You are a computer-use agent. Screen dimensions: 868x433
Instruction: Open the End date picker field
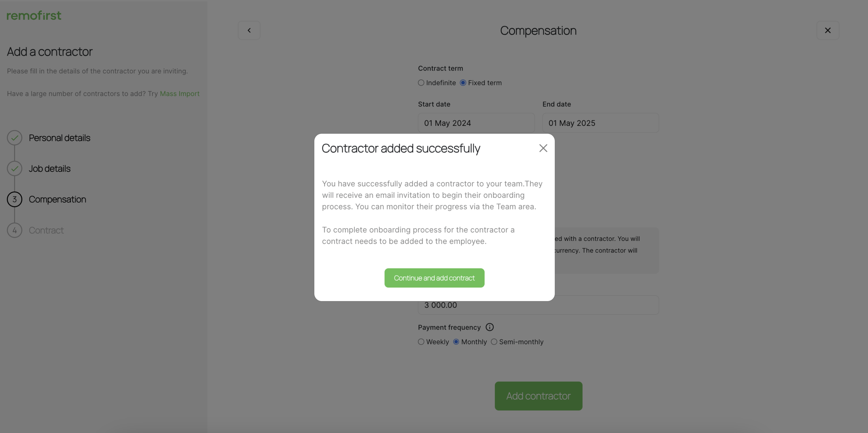point(601,123)
